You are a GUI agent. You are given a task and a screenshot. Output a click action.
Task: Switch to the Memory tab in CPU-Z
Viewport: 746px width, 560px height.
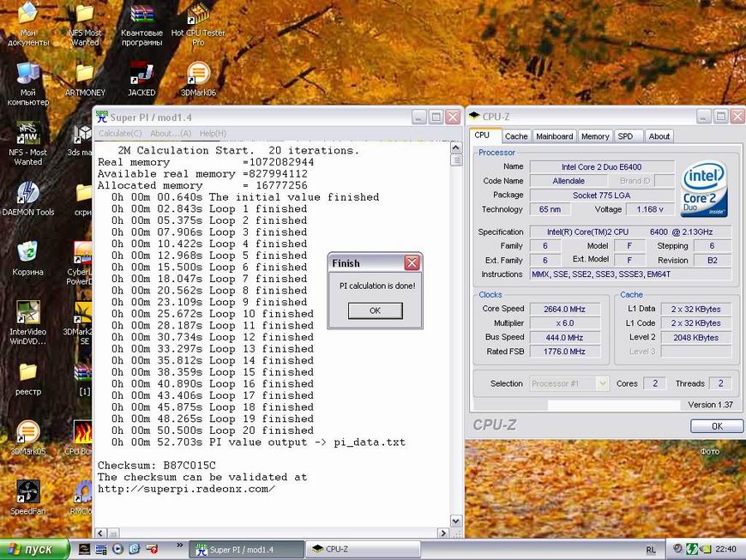pos(594,136)
